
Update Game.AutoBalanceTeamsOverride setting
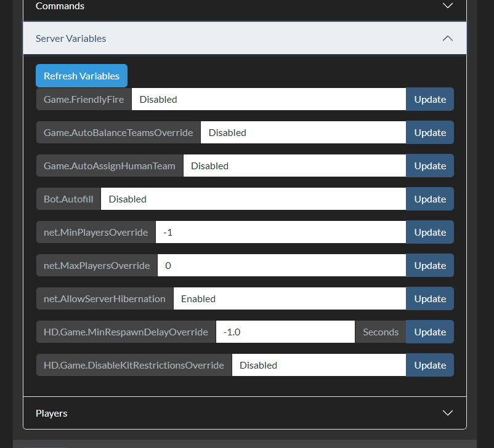[429, 132]
